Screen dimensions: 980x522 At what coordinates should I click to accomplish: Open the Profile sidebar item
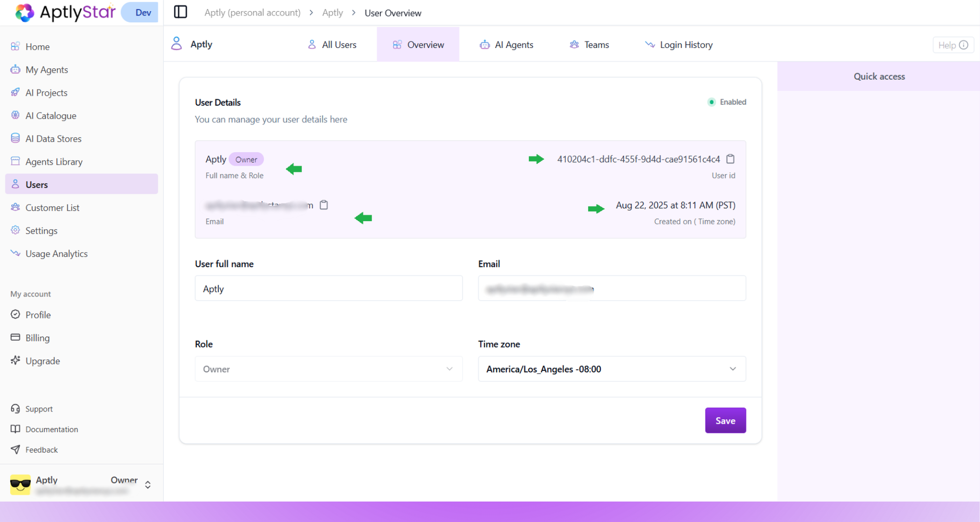click(x=81, y=315)
